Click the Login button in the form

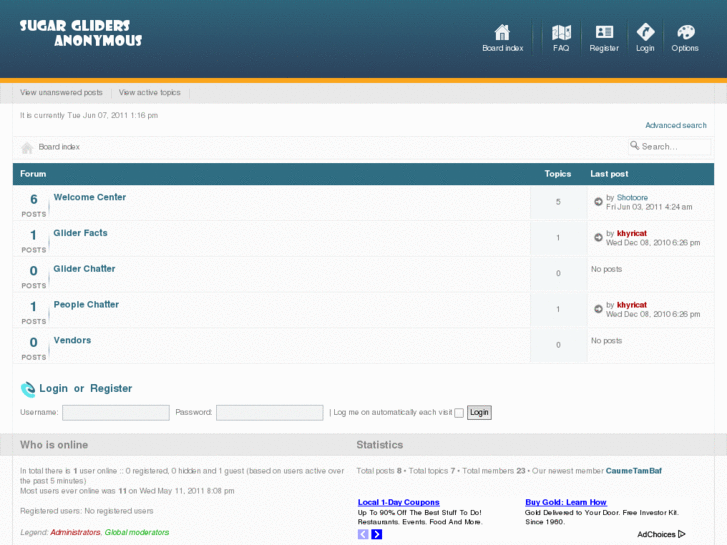pyautogui.click(x=479, y=412)
